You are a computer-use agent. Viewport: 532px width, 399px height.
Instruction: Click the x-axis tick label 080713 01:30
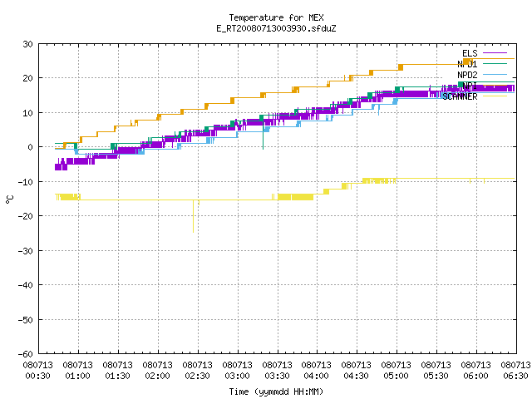click(x=118, y=371)
